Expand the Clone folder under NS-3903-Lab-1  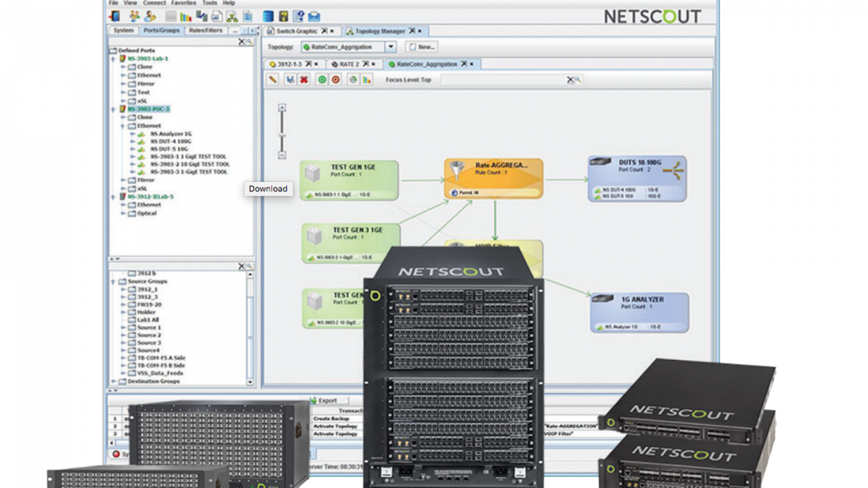click(123, 67)
